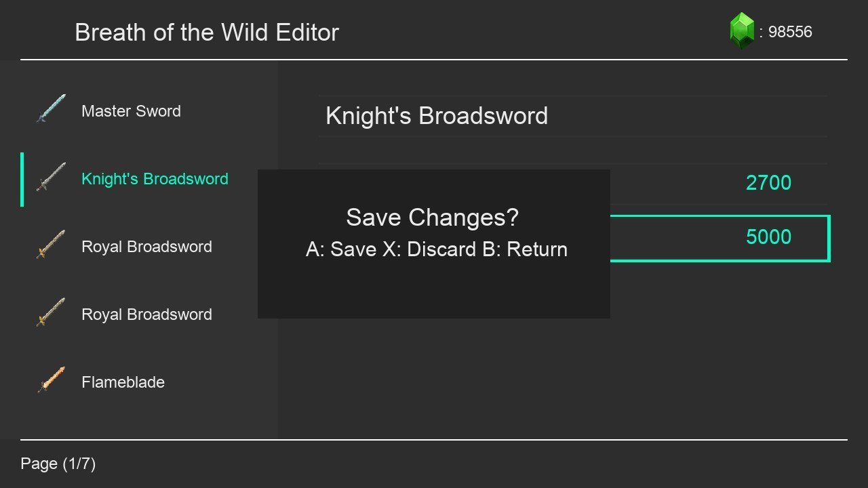Open Royal Broadsword label just below Knight's Broadsword
868x488 pixels.
(146, 247)
